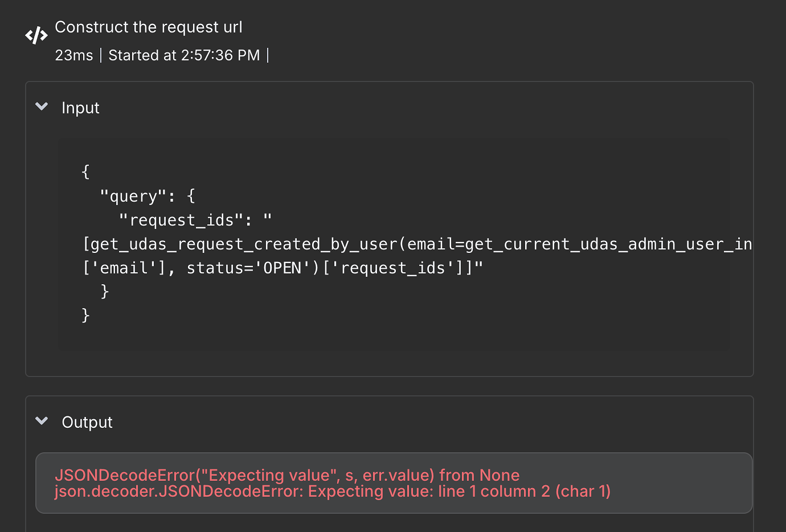This screenshot has height=532, width=786.
Task: Click the step title Construct the request url
Action: coord(148,27)
